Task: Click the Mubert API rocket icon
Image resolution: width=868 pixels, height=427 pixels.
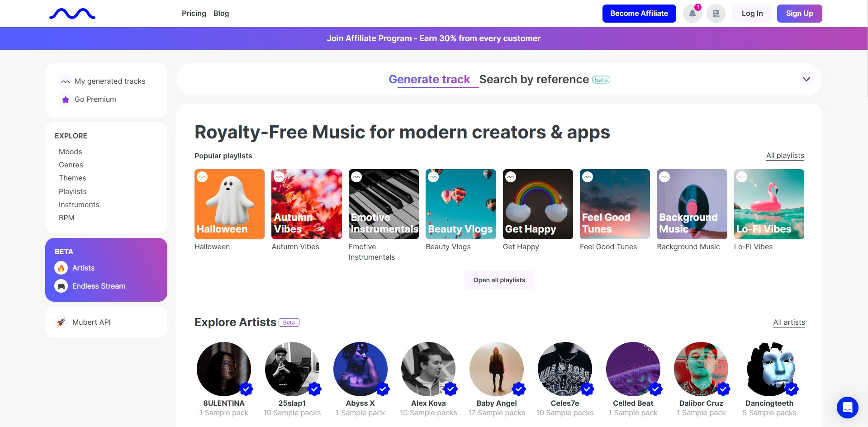Action: [x=61, y=322]
